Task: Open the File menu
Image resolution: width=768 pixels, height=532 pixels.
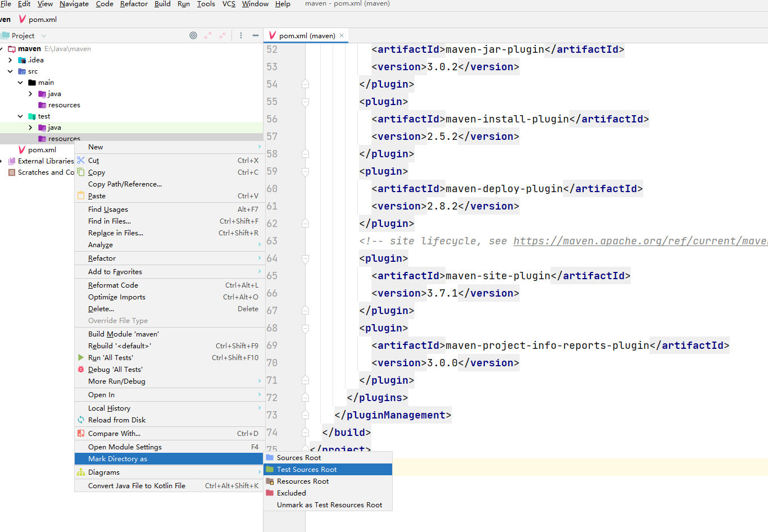Action: [6, 4]
